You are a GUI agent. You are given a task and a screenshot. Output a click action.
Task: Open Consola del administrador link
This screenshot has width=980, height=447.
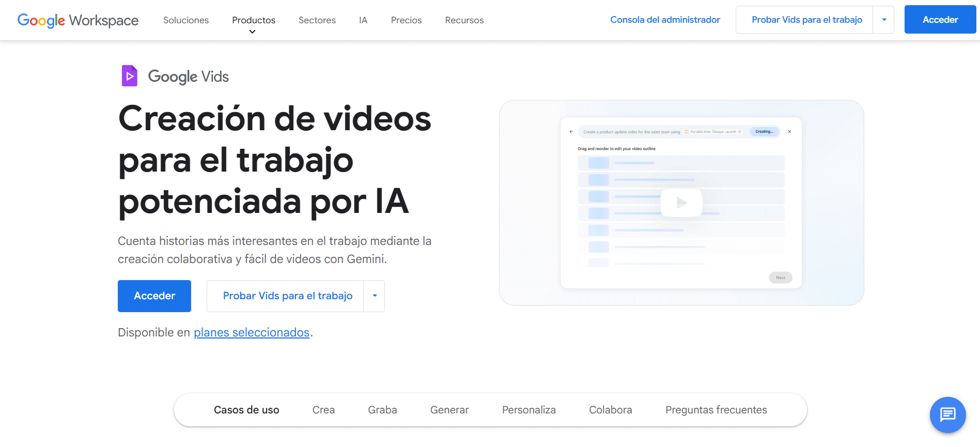(x=665, y=20)
